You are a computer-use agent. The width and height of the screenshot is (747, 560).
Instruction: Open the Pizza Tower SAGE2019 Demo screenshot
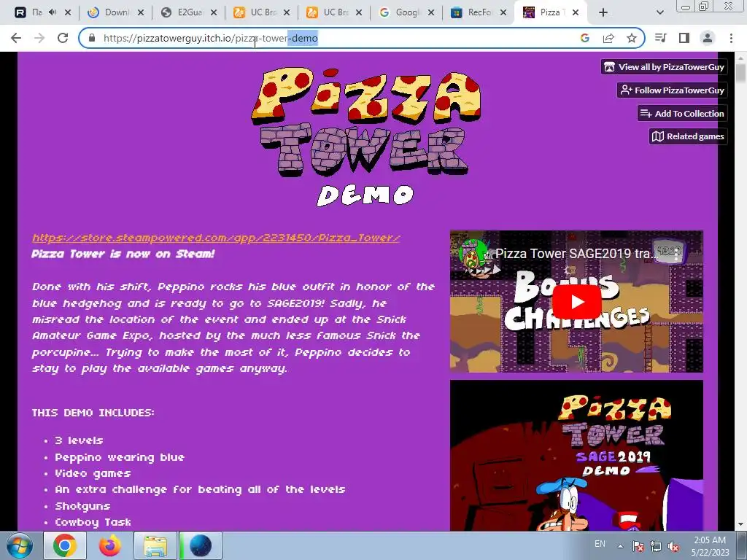[576, 455]
